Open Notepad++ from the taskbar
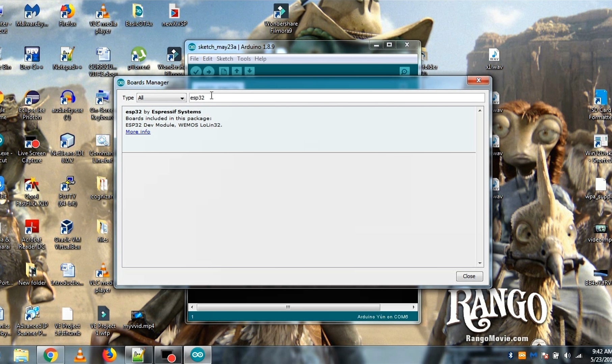612x364 pixels. point(138,355)
